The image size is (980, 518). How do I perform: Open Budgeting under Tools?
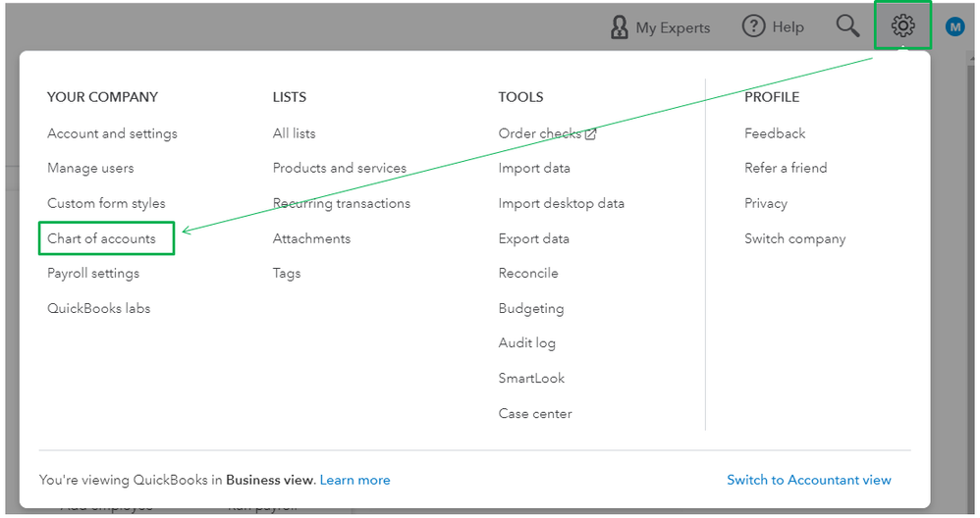tap(530, 308)
